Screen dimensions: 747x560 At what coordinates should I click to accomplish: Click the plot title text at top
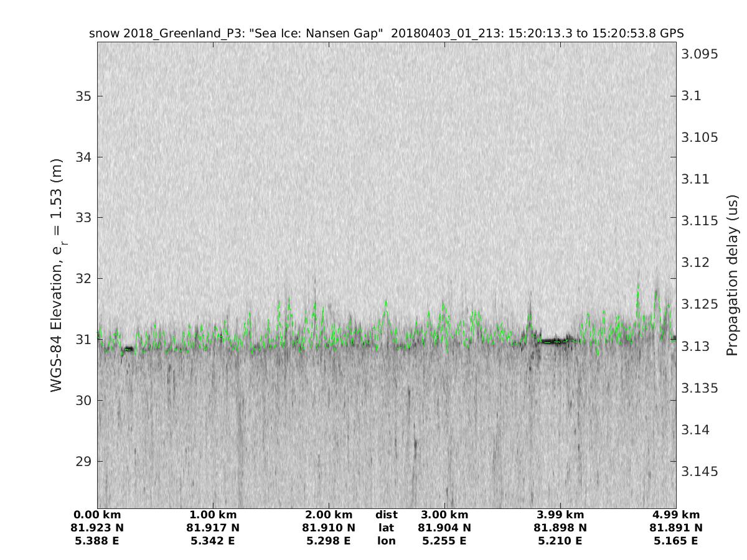tap(387, 33)
